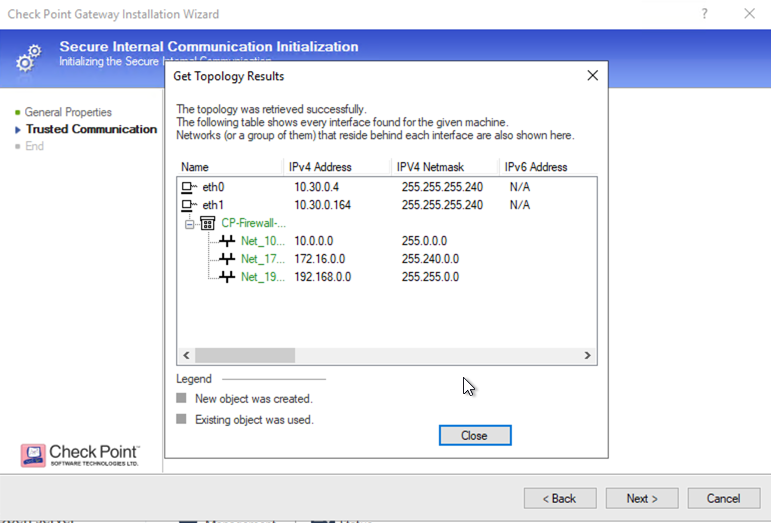Sort by the Name column header
This screenshot has height=523, width=771.
(x=230, y=167)
